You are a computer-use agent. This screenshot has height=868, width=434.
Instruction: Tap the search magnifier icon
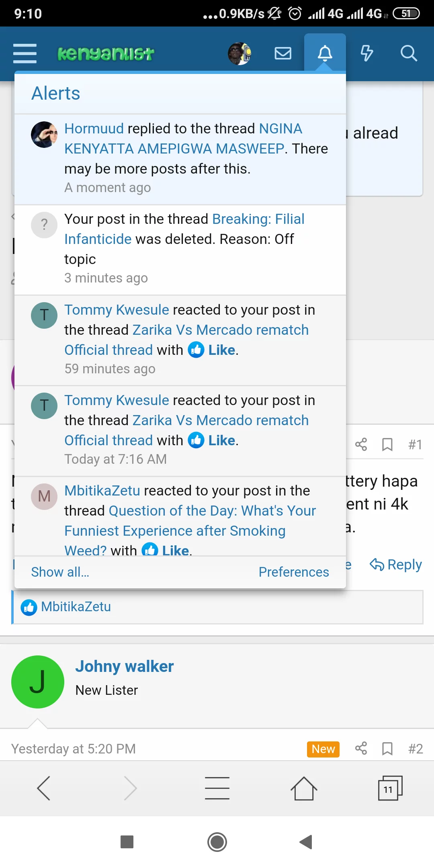click(x=409, y=53)
